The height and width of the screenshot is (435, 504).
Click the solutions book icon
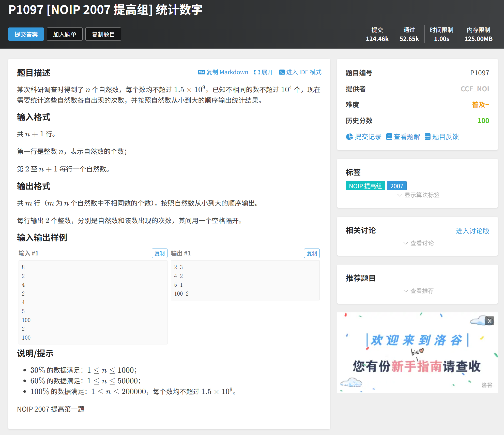tap(389, 137)
